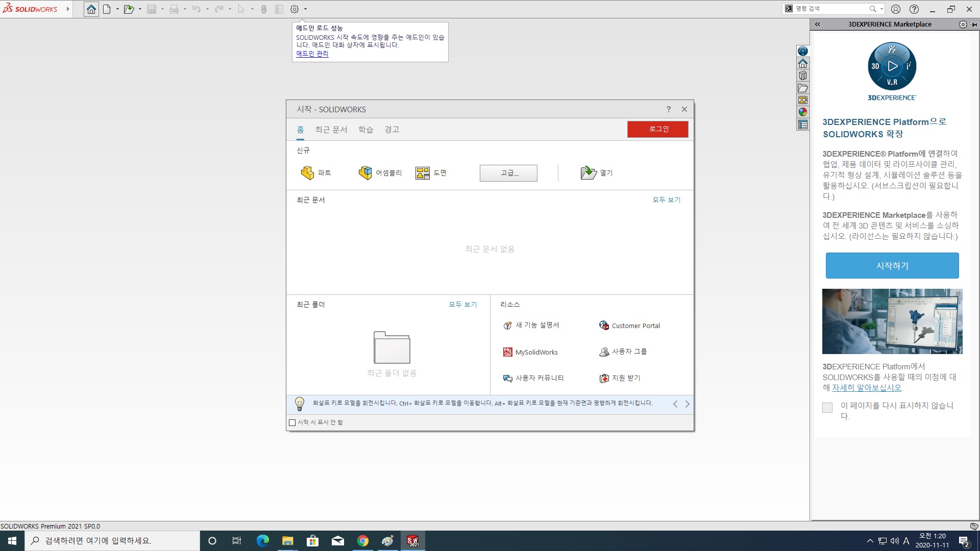The height and width of the screenshot is (551, 980).
Task: Click the Open document toolbar icon
Action: [x=129, y=9]
